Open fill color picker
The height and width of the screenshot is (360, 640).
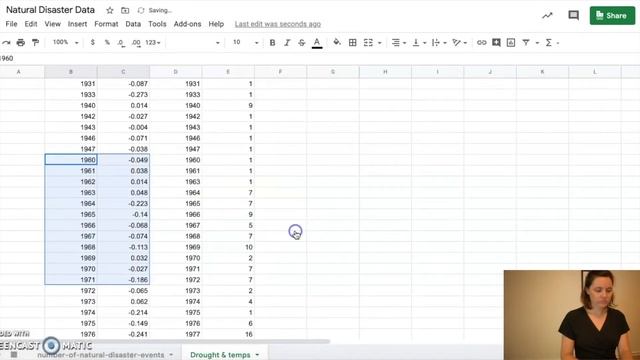337,42
